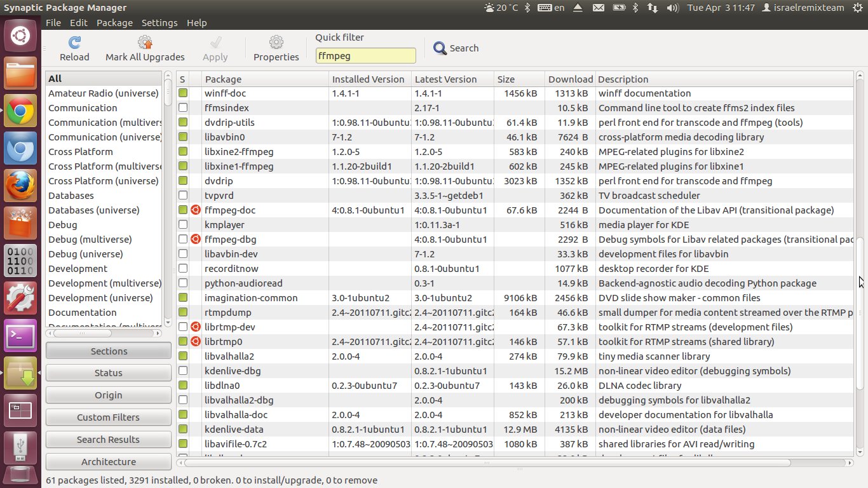Click the USB drive launcher icon
The height and width of the screenshot is (488, 868).
click(20, 447)
